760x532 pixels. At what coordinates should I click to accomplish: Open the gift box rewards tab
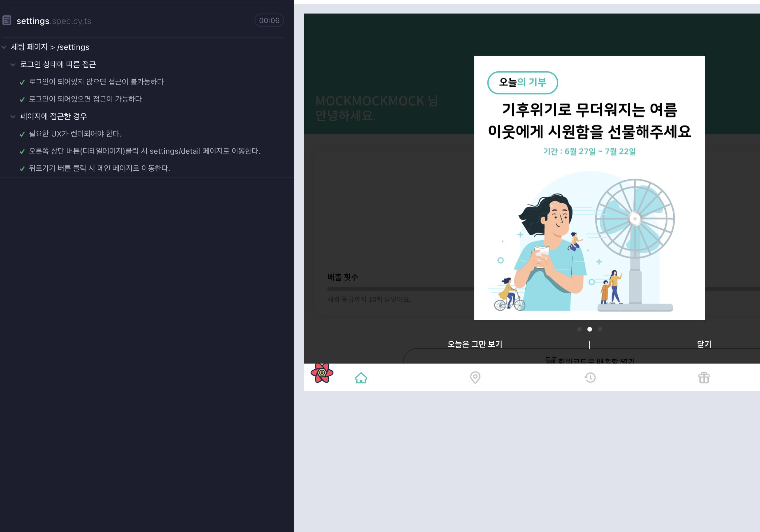[704, 377]
